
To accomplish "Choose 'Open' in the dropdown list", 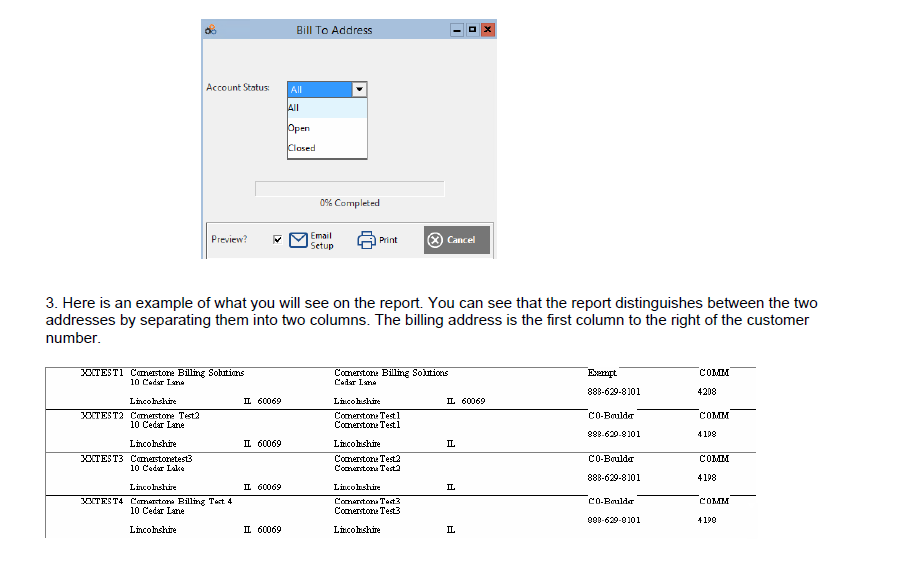I will click(x=327, y=128).
